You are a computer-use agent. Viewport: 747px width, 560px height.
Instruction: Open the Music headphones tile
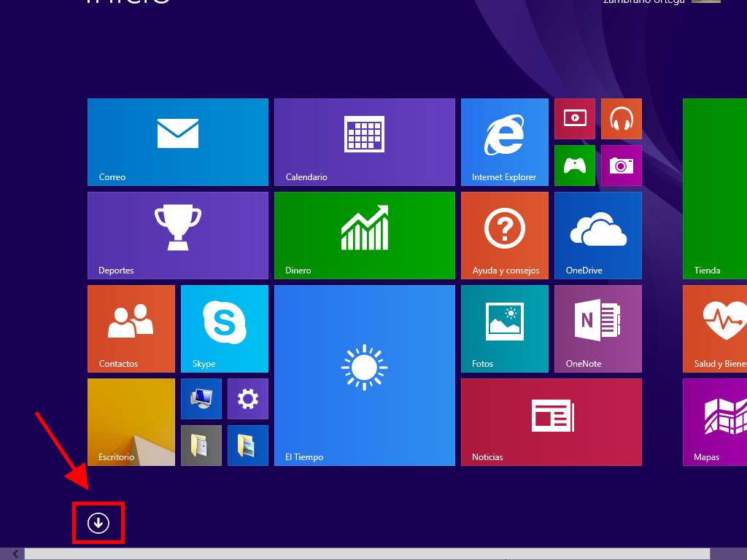click(x=621, y=119)
